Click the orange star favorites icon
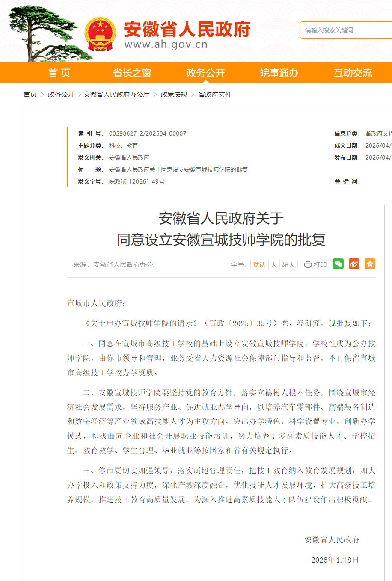 370,264
